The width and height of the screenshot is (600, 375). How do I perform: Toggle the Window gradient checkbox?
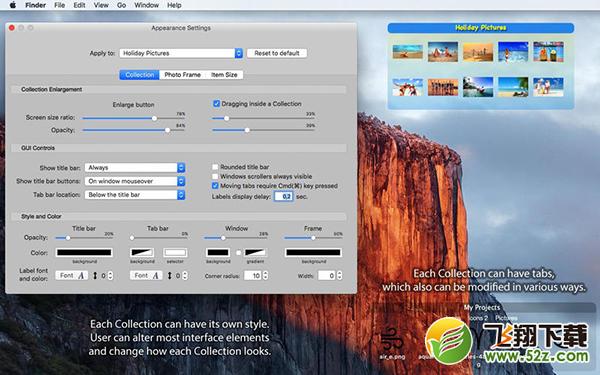coord(238,253)
